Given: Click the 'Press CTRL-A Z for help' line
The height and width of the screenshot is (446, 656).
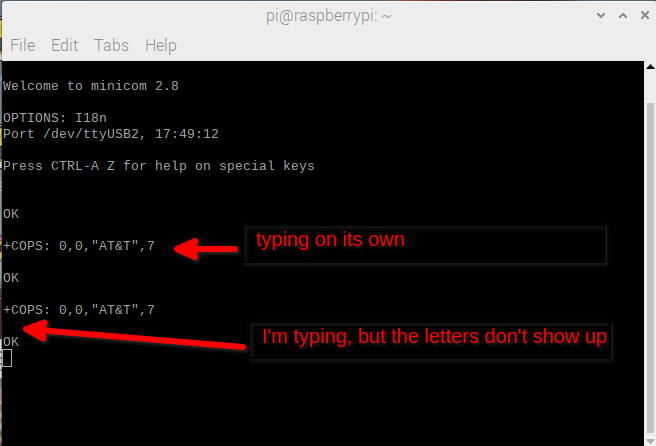Looking at the screenshot, I should (159, 166).
